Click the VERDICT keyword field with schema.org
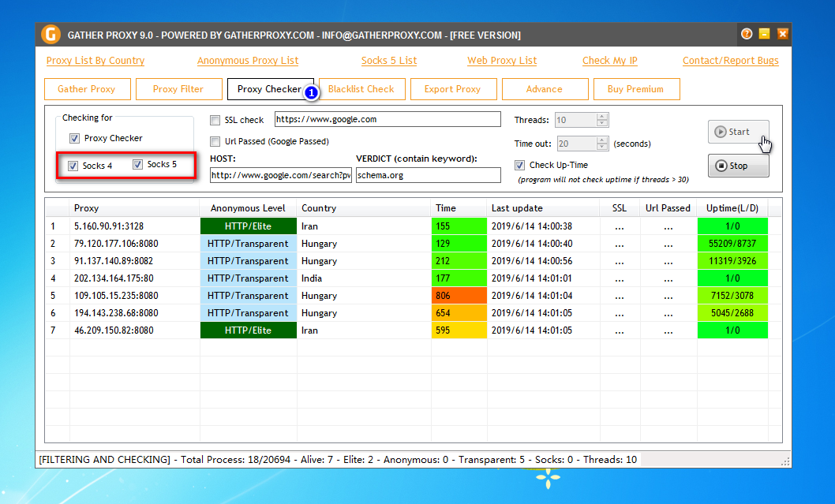 coord(428,175)
